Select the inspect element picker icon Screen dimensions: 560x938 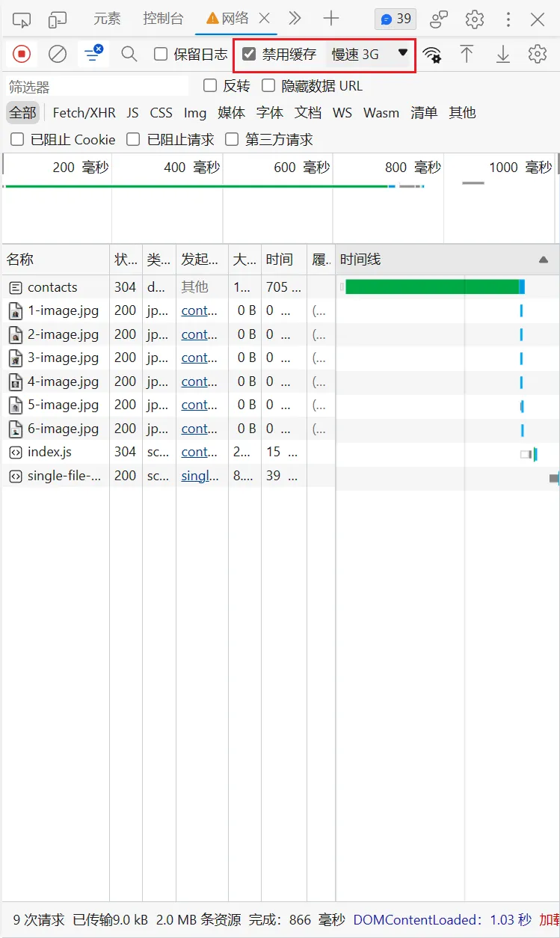22,19
